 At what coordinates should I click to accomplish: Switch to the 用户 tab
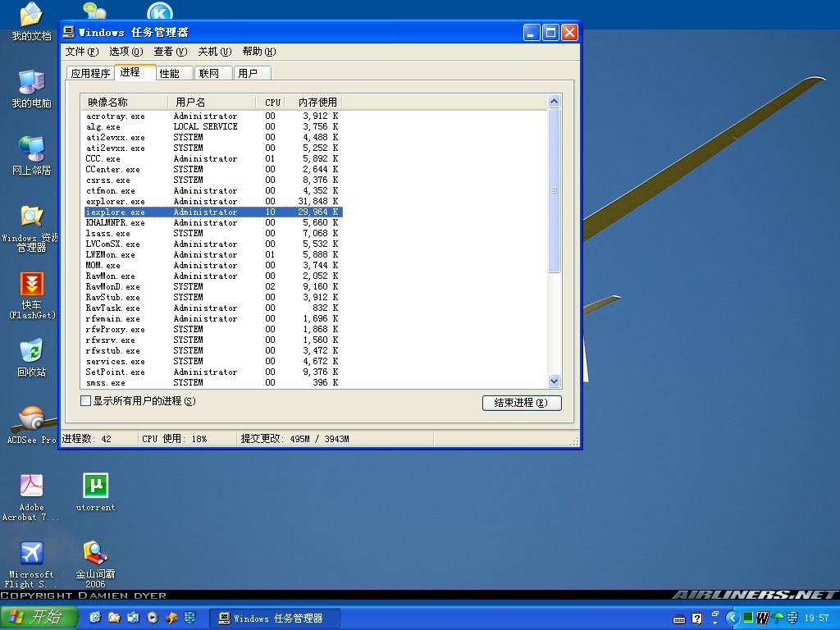click(x=253, y=73)
